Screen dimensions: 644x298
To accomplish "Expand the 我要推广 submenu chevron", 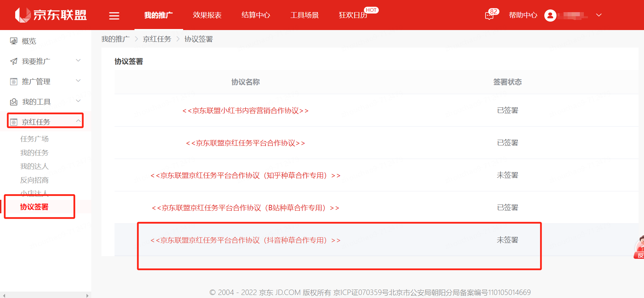I will tap(78, 60).
